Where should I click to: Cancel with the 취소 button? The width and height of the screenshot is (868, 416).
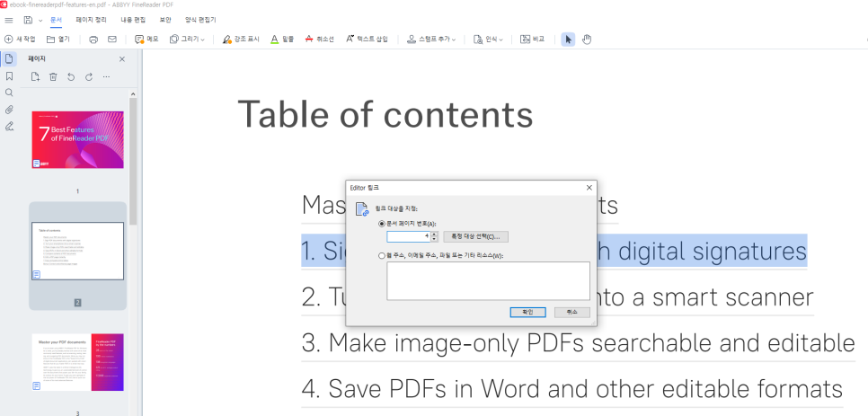[x=571, y=312]
